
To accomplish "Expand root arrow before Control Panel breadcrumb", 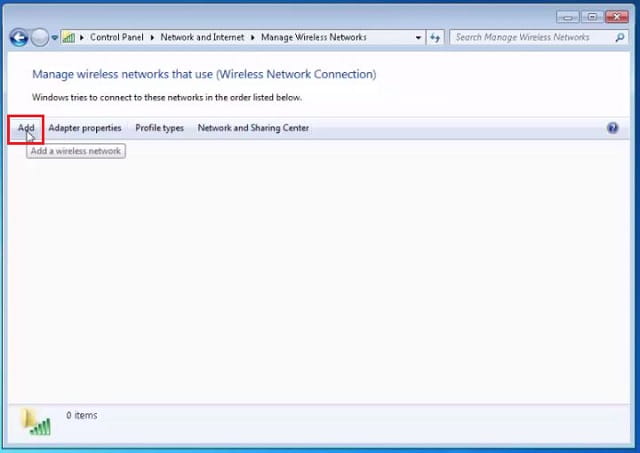I will coord(82,38).
